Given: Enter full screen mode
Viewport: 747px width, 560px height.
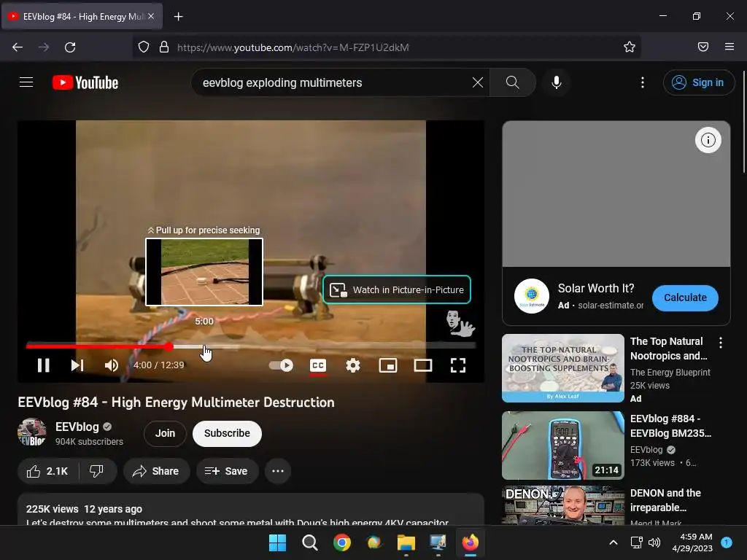Looking at the screenshot, I should 458,365.
